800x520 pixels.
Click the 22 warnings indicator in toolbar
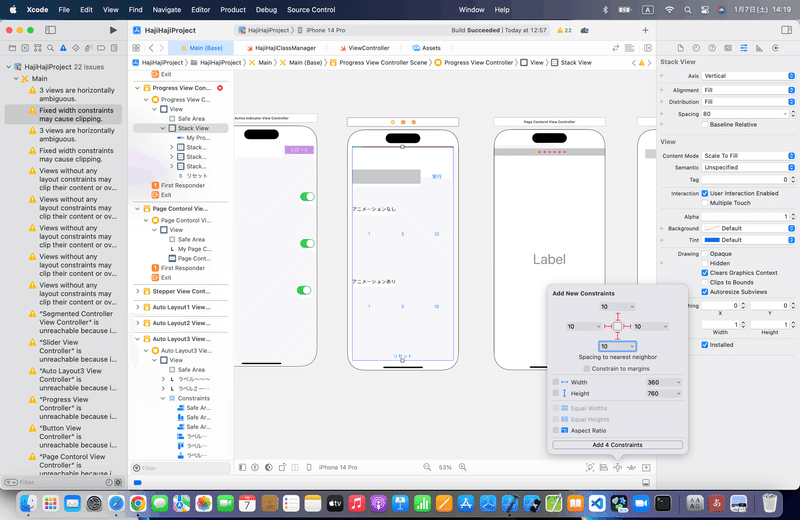coord(564,30)
